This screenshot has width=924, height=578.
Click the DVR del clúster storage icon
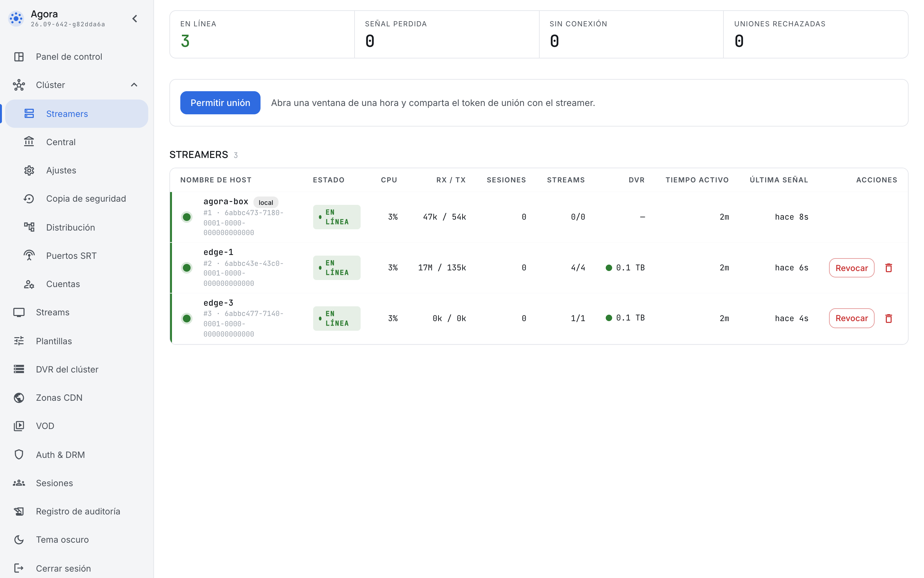(19, 369)
